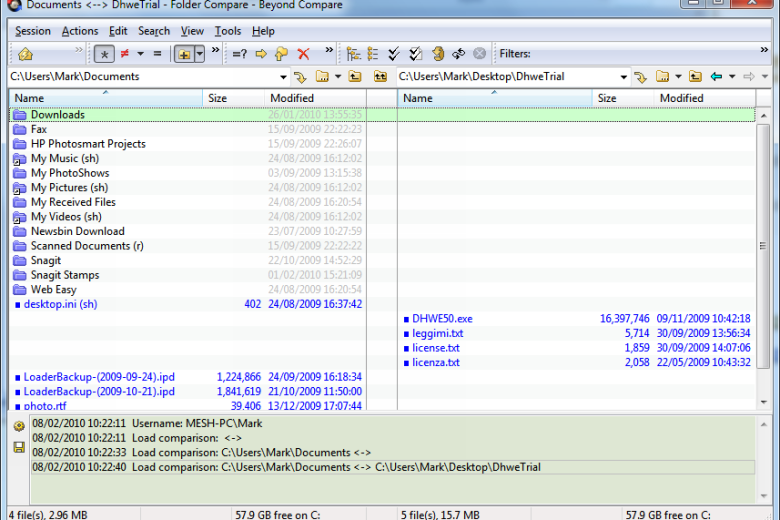Click the left pane Up One Level icon
Image resolution: width=780 pixels, height=520 pixels.
tap(355, 77)
